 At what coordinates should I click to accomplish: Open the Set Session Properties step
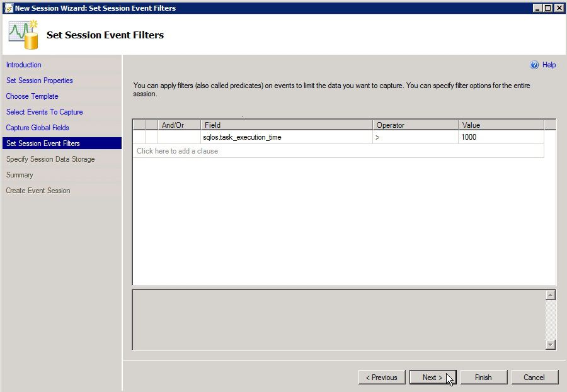point(40,81)
